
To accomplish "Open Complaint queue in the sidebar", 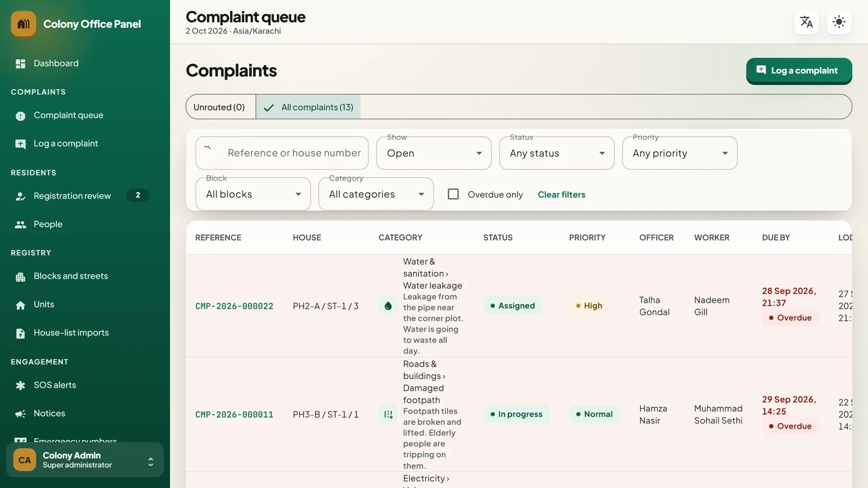I will pyautogui.click(x=85, y=115).
